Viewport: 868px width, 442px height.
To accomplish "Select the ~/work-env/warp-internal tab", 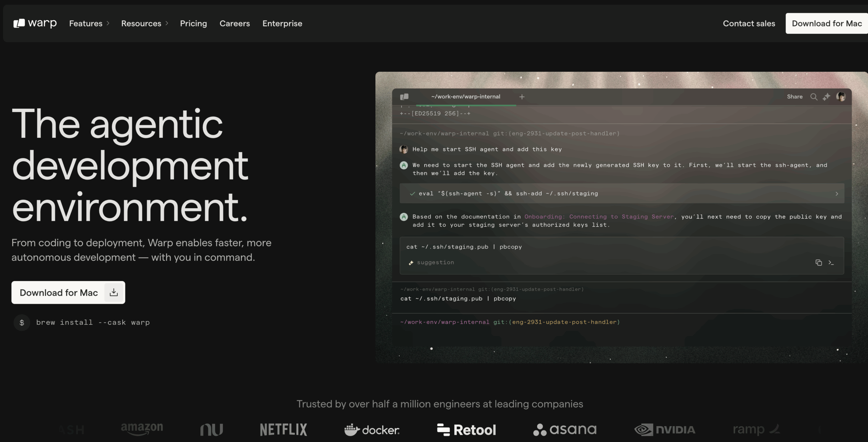I will point(466,97).
